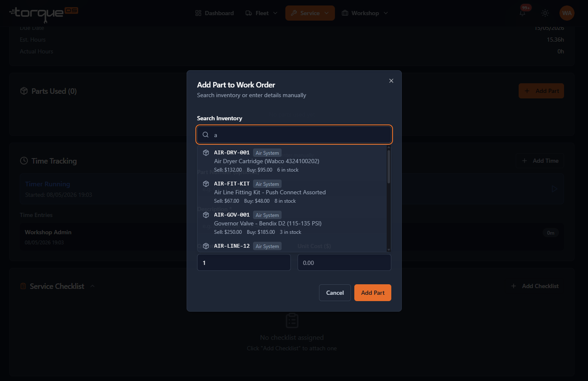Toggle the light/dark theme sun icon
The height and width of the screenshot is (381, 588).
[545, 13]
